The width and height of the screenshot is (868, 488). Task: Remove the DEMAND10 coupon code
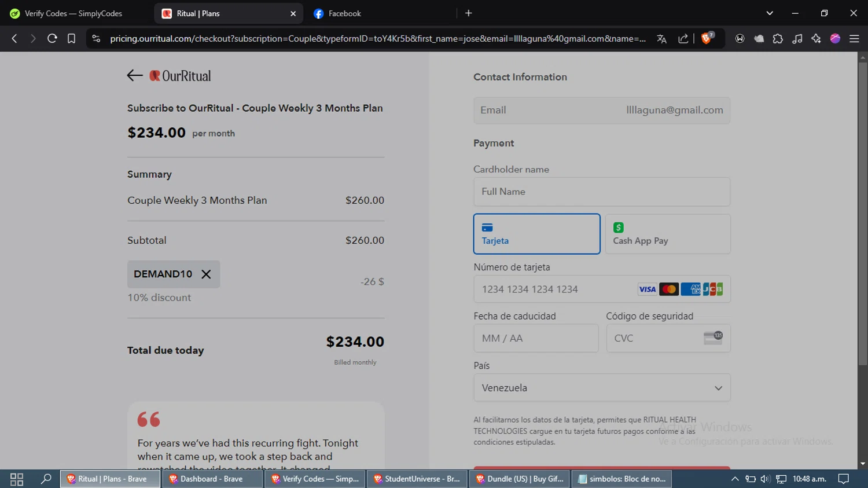(206, 274)
